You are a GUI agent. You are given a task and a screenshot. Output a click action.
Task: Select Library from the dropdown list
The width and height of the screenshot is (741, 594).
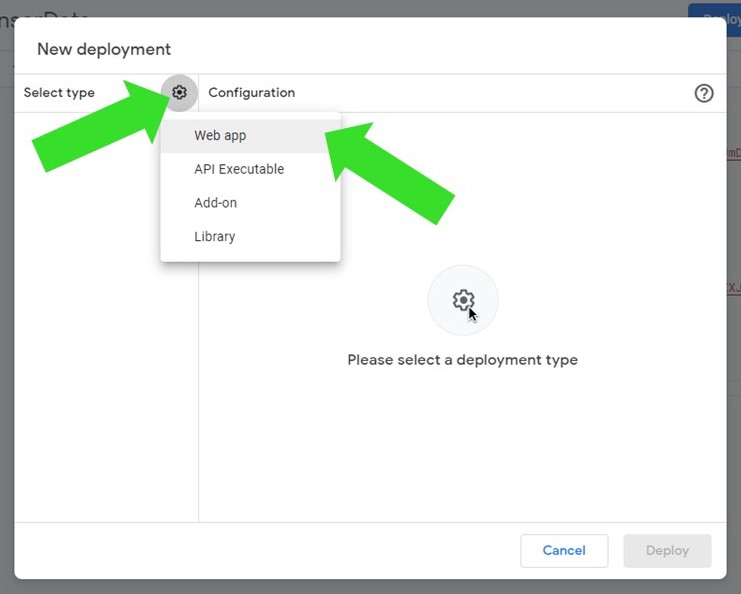point(214,237)
